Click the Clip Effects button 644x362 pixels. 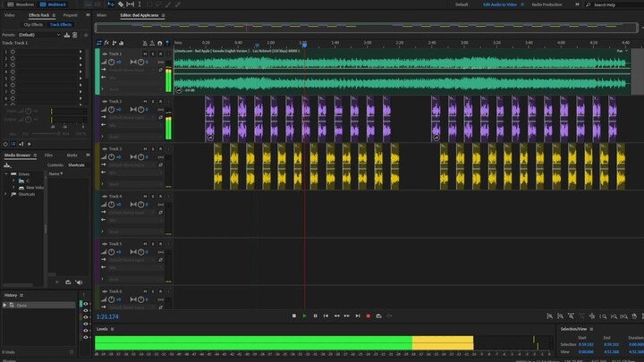click(33, 25)
